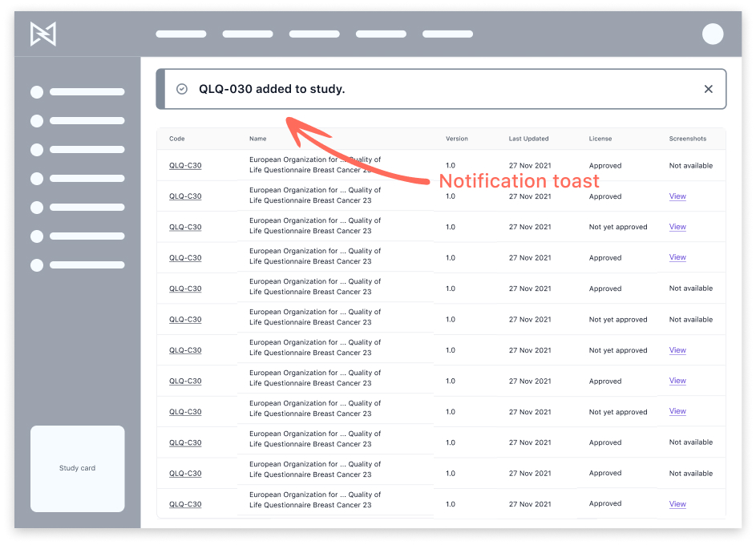Click the Code column header
Image resolution: width=756 pixels, height=545 pixels.
coord(177,139)
